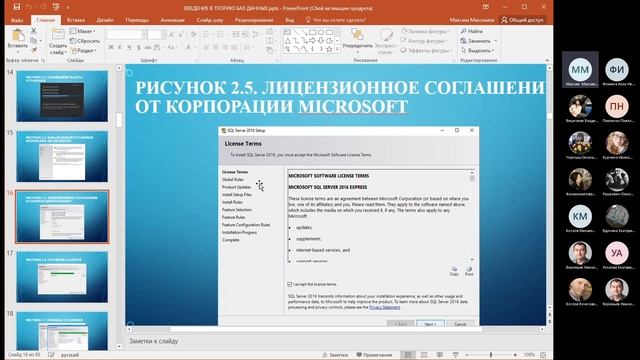Image resolution: width=640 pixels, height=360 pixels.
Task: Click the УА participant avatar in the call panel
Action: [617, 253]
